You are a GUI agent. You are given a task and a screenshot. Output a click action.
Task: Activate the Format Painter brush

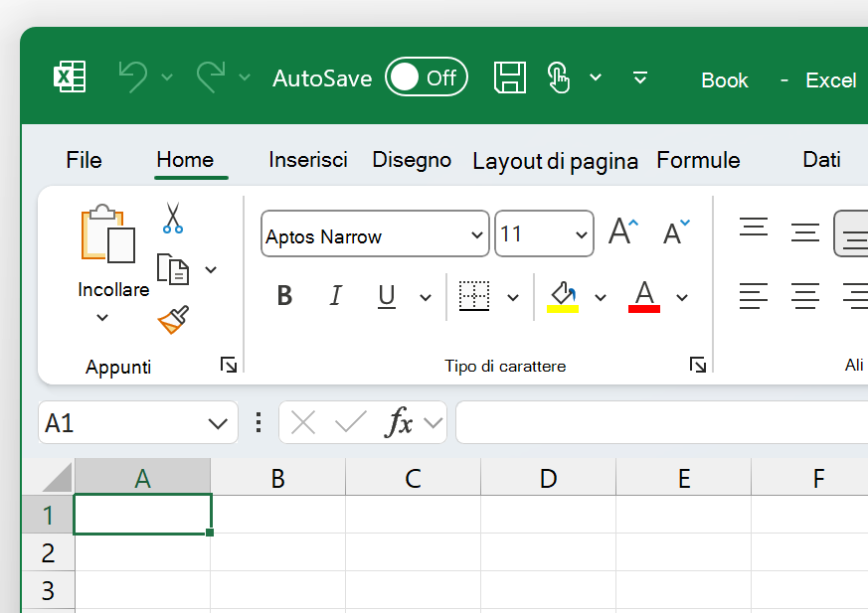click(173, 320)
